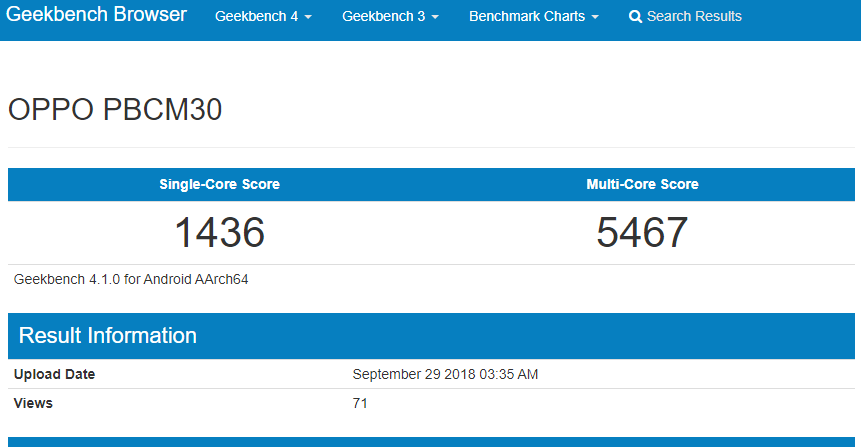Expand the Geekbench 4 dropdown menu

[x=264, y=16]
